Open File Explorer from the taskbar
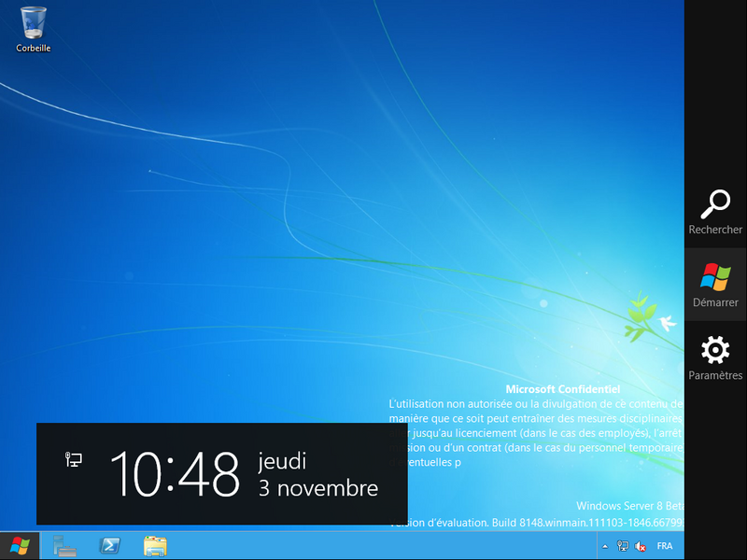The height and width of the screenshot is (560, 747). (x=155, y=546)
